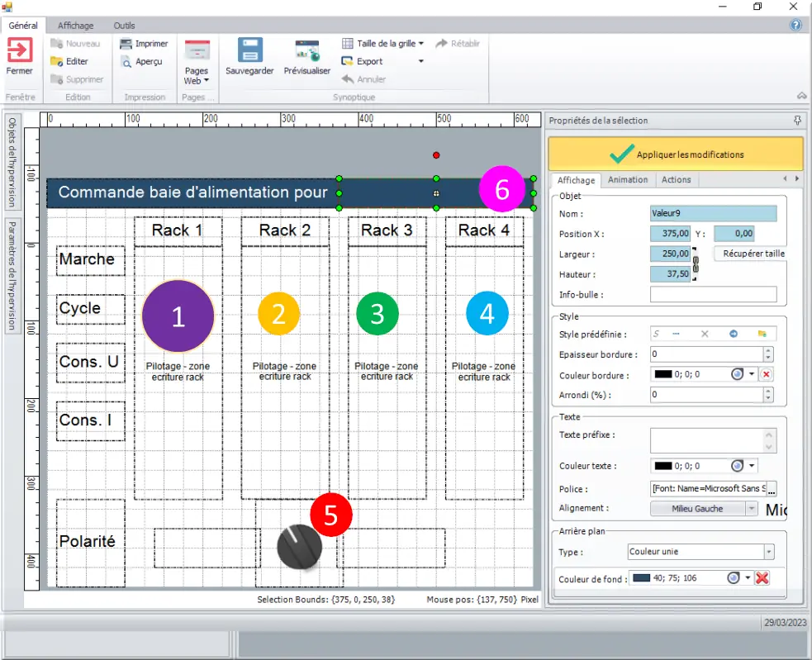Open the Outils ribbon tab
Viewport: 812px width, 660px height.
point(124,26)
